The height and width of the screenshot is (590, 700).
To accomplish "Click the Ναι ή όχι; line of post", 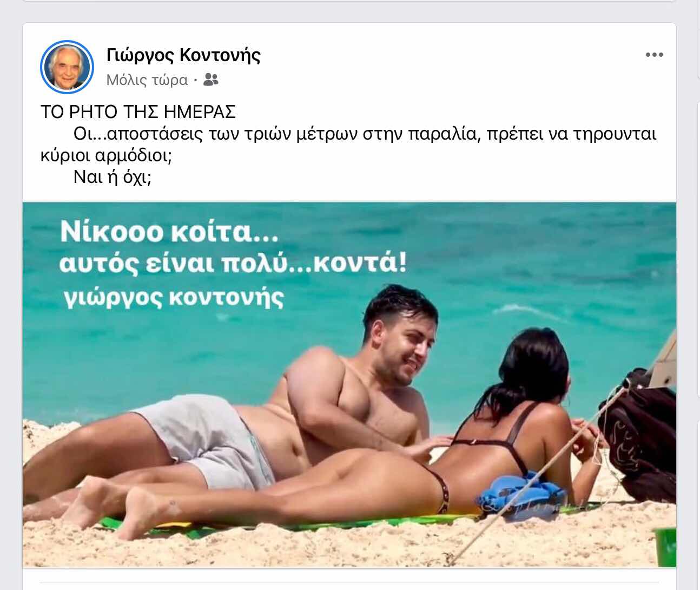I will (113, 177).
